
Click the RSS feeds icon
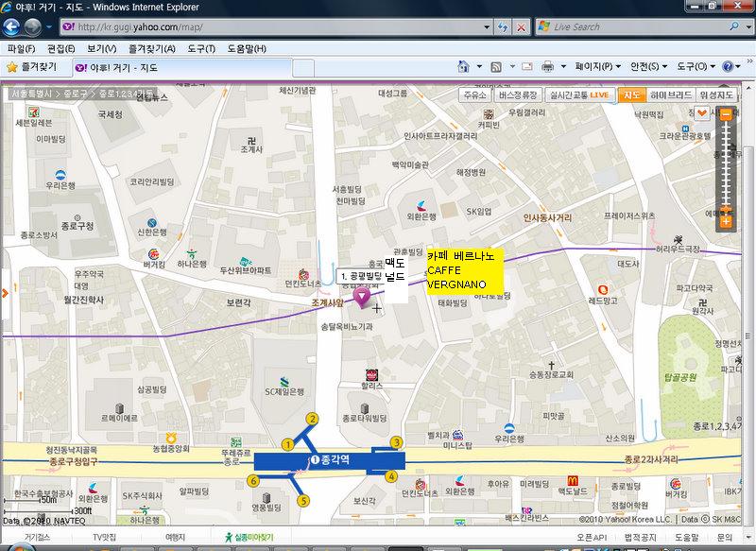click(x=495, y=67)
